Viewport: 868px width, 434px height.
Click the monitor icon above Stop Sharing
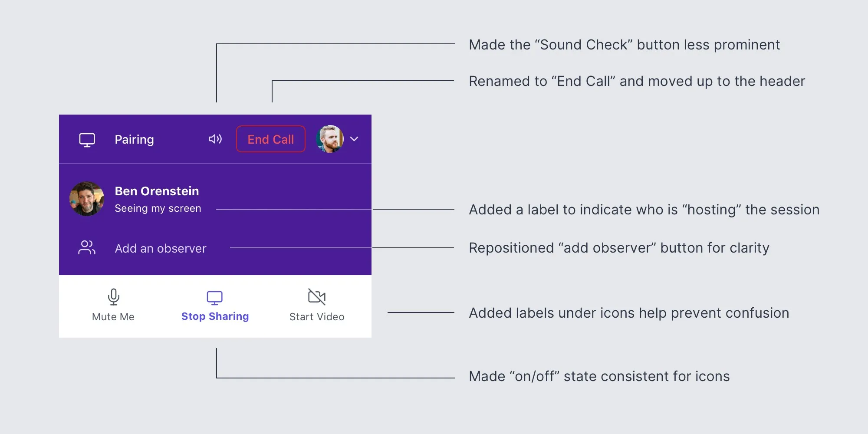pos(215,298)
